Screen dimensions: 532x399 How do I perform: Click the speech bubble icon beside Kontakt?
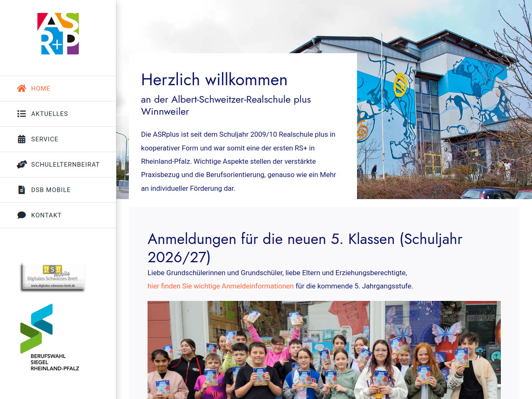[x=22, y=215]
